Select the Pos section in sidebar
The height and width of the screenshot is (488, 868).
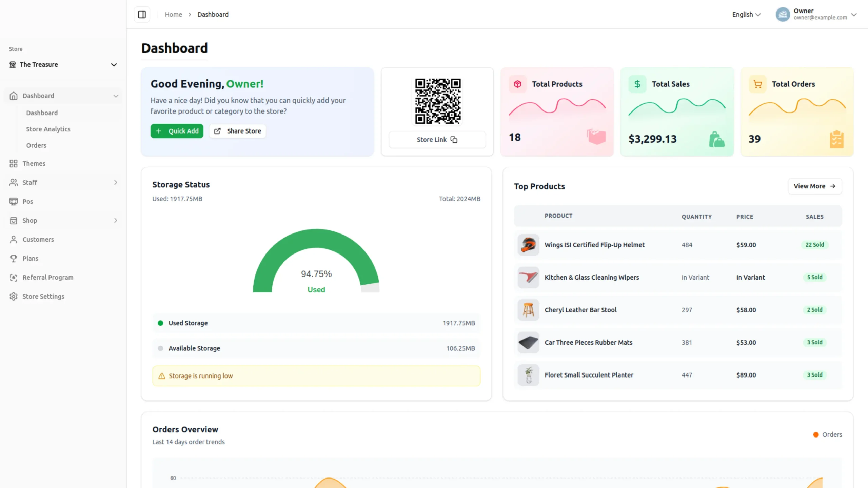tap(28, 201)
